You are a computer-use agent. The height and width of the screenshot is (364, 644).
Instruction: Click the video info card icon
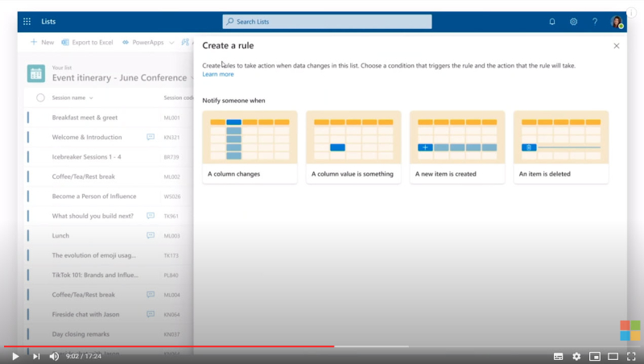631,13
